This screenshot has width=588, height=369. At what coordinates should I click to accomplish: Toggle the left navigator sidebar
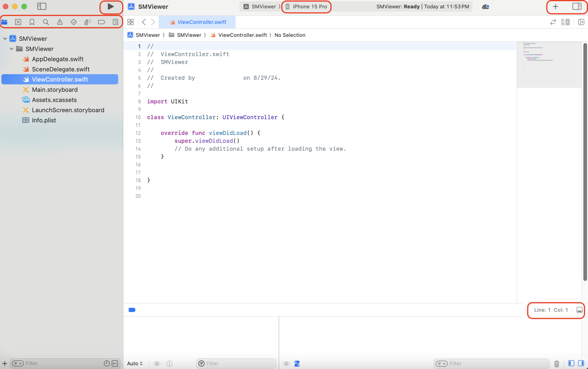[42, 6]
